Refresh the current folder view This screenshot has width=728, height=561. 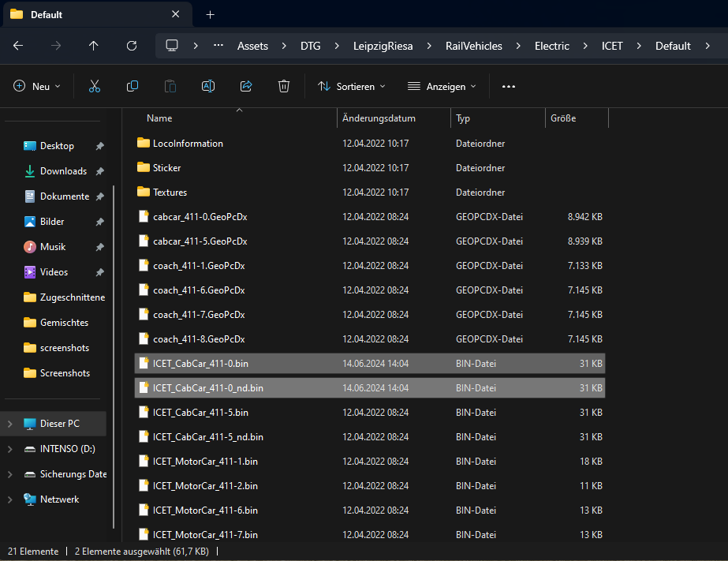pos(132,46)
